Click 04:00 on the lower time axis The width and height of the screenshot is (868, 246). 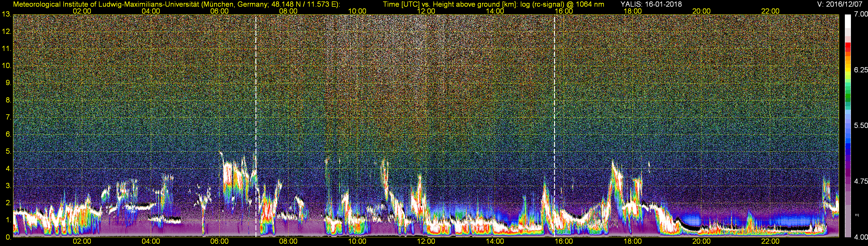(151, 242)
